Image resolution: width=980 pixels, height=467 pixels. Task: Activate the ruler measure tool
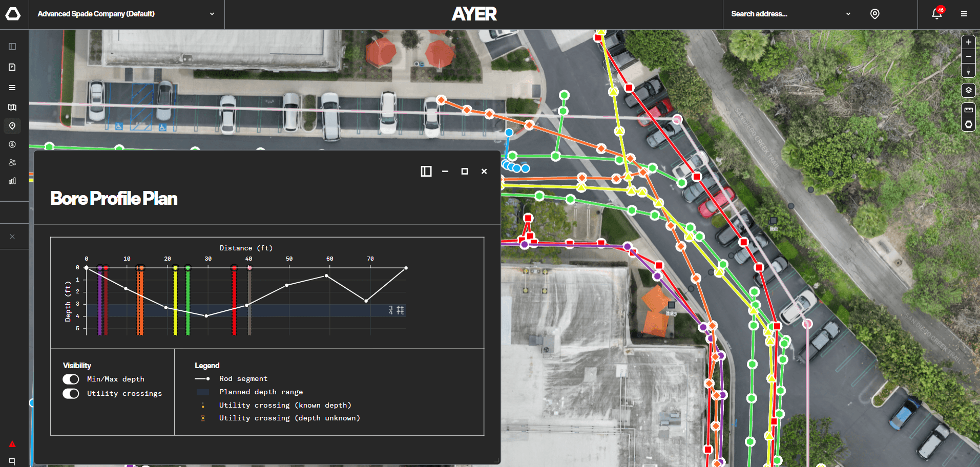(x=968, y=110)
